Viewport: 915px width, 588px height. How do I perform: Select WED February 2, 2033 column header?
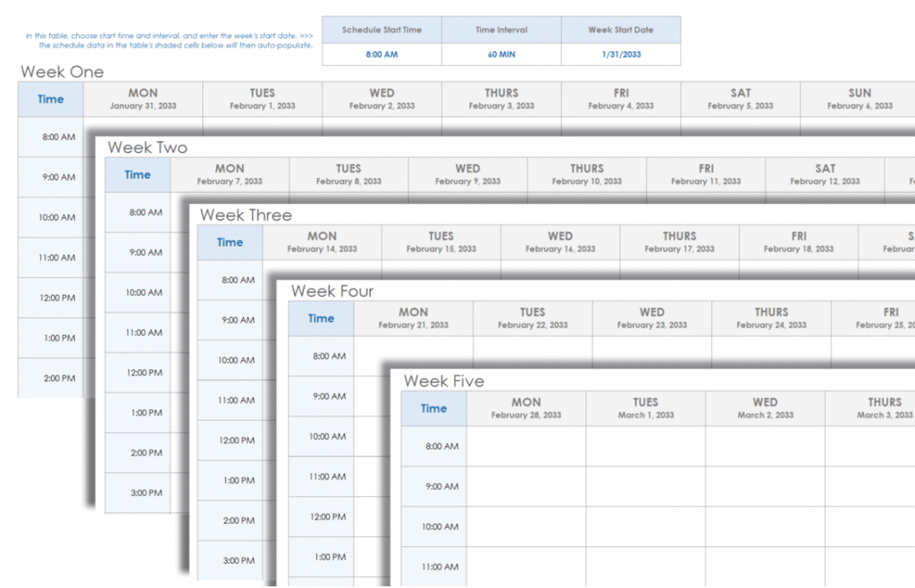click(382, 99)
